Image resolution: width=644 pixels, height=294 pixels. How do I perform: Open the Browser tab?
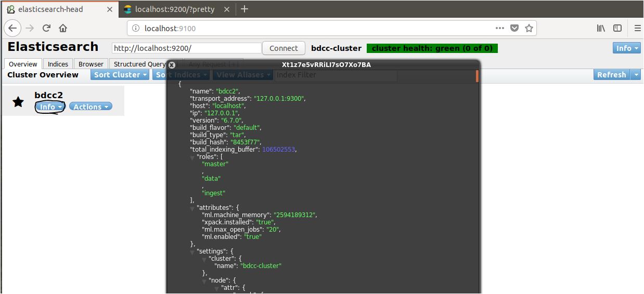(x=91, y=64)
